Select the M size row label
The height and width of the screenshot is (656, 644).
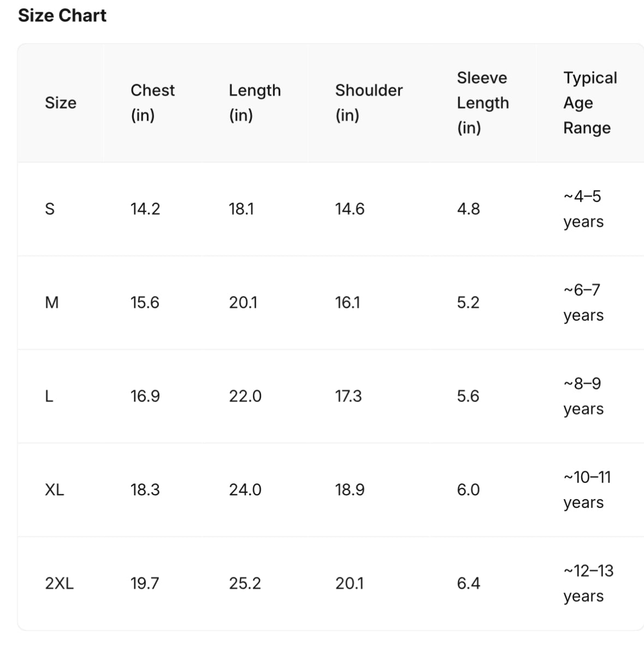tap(52, 302)
